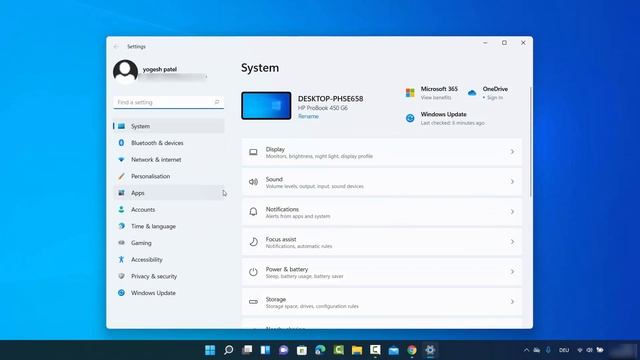Click the Power & battery icon

pos(253,272)
